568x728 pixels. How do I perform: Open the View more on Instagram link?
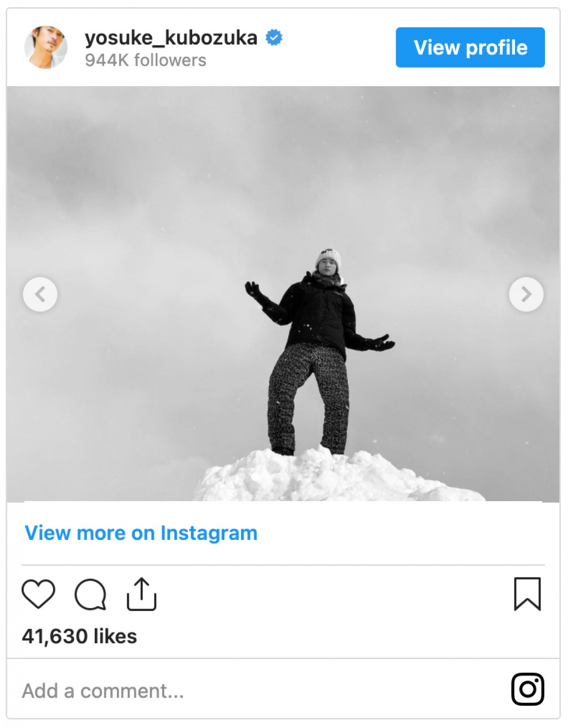click(141, 533)
